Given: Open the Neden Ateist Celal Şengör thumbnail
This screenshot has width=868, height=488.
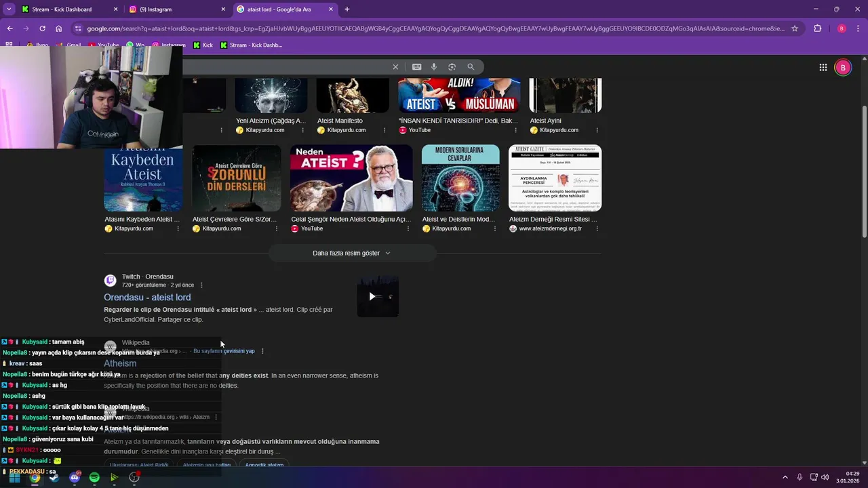Looking at the screenshot, I should click(x=351, y=178).
